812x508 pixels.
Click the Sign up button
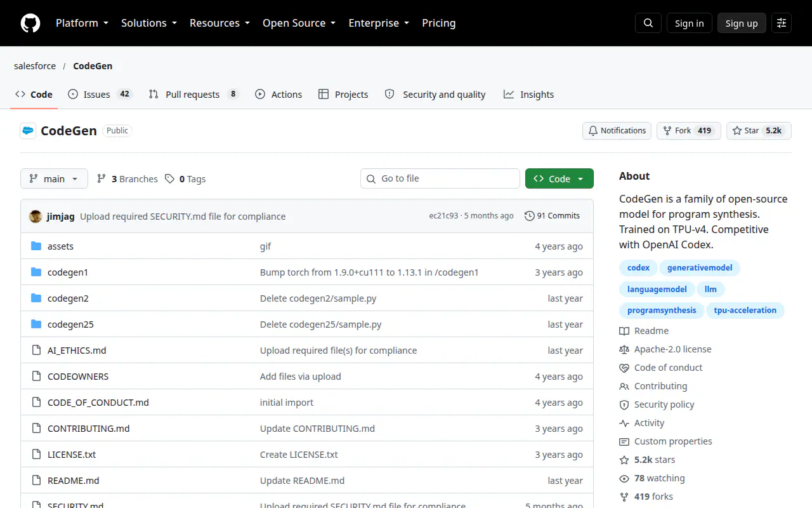coord(742,23)
